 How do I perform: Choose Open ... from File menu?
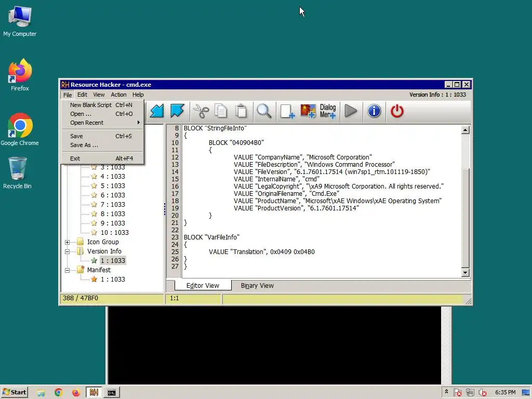point(102,114)
